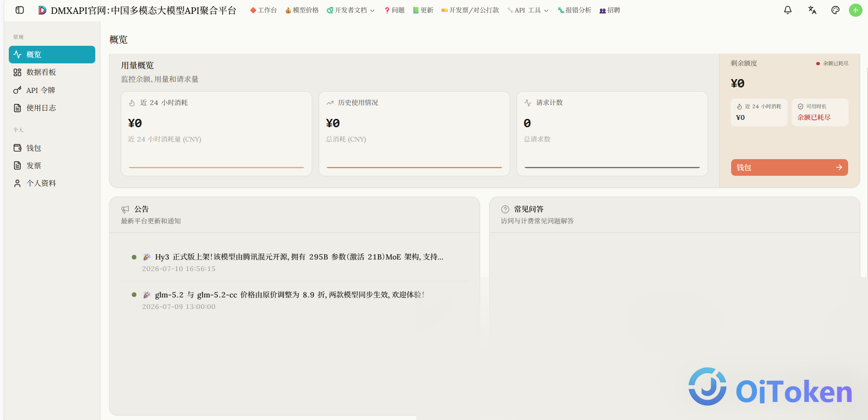Image resolution: width=868 pixels, height=420 pixels.
Task: Click the trend icon beside 历史使用情况
Action: (330, 103)
